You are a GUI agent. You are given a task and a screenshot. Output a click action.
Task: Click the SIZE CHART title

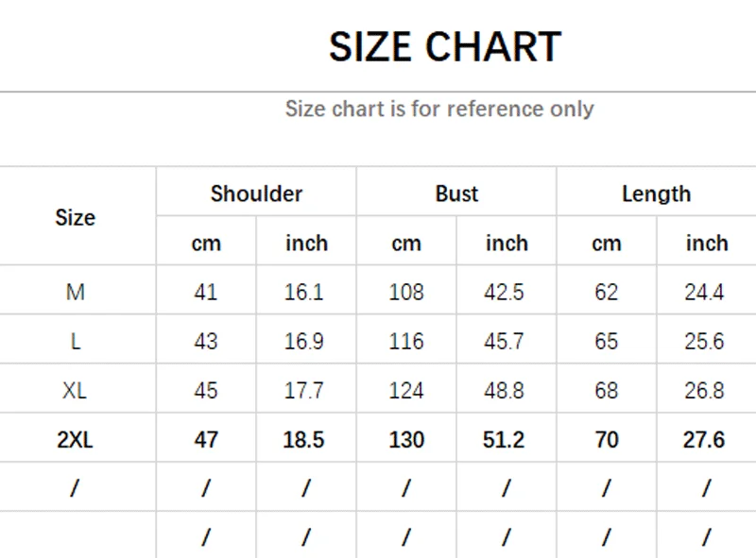pyautogui.click(x=445, y=46)
